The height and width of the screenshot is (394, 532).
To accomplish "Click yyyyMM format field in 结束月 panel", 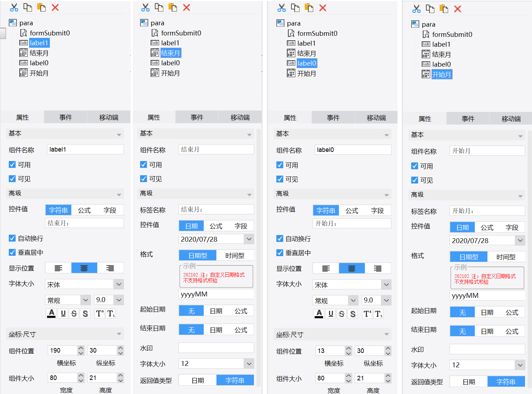I will click(x=216, y=294).
